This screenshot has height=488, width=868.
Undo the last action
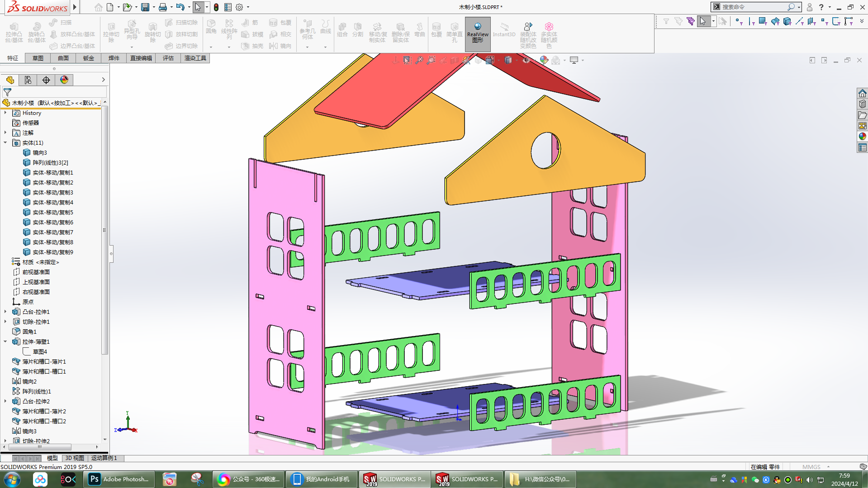(180, 7)
